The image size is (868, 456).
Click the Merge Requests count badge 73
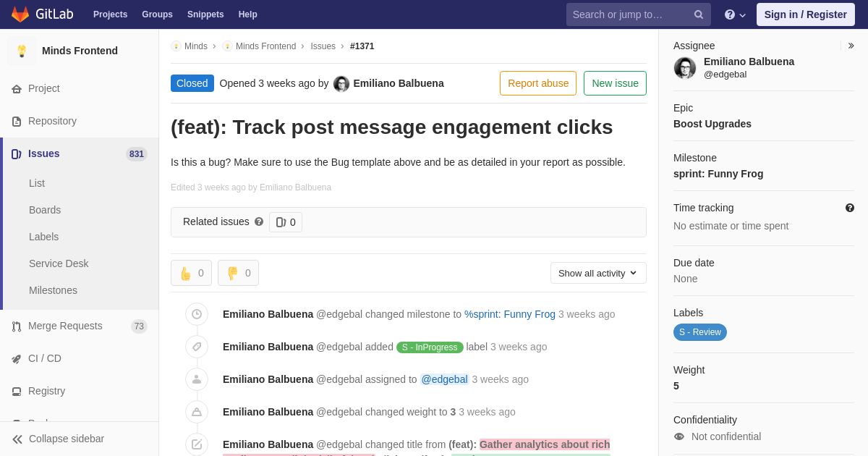(140, 326)
